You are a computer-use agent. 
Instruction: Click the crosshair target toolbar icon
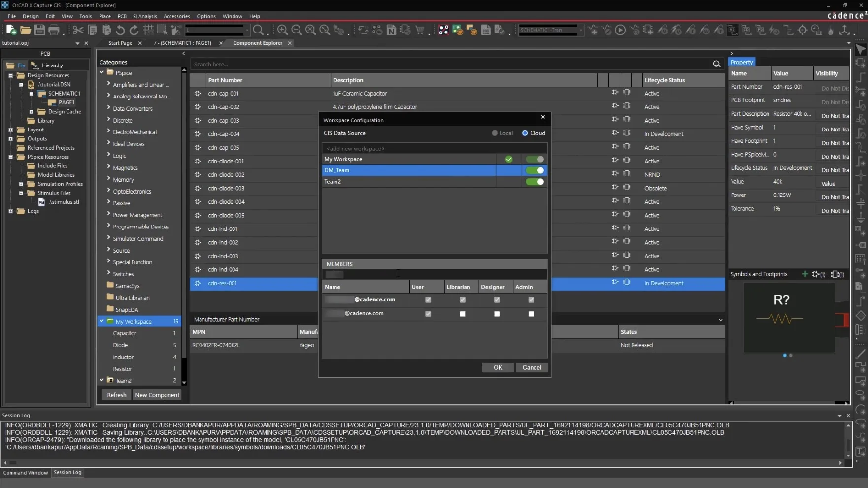pos(802,30)
